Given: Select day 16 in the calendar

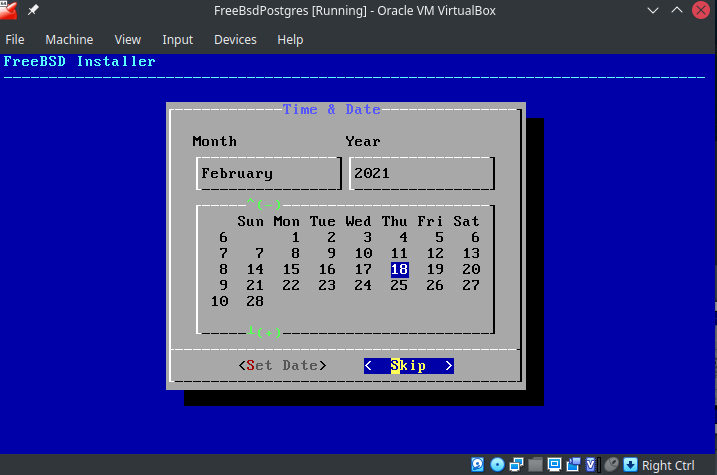Looking at the screenshot, I should [x=327, y=269].
